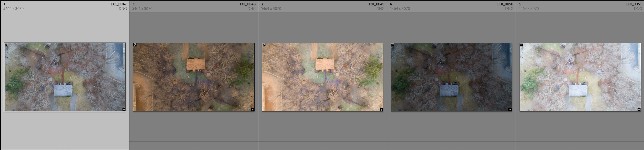Viewport: 644px width, 150px height.
Task: Click the bottom-corner badge on DJI_0047 thumbnail
Action: click(124, 109)
